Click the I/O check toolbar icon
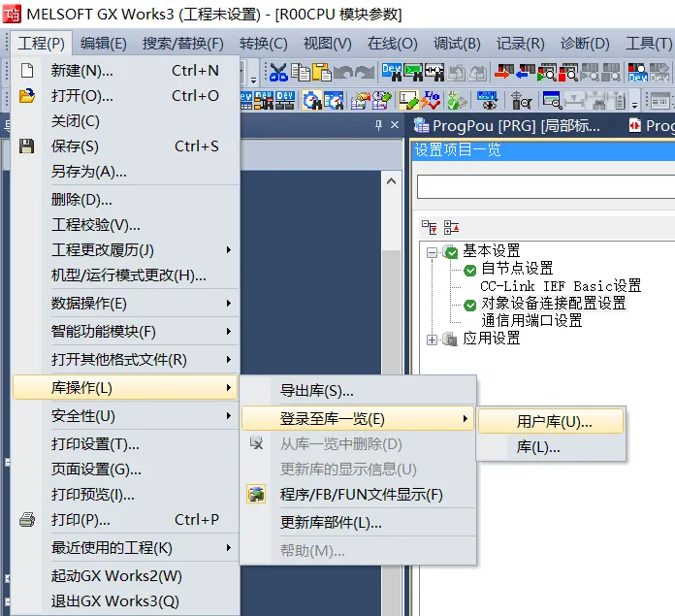Image resolution: width=675 pixels, height=616 pixels. pos(431,100)
